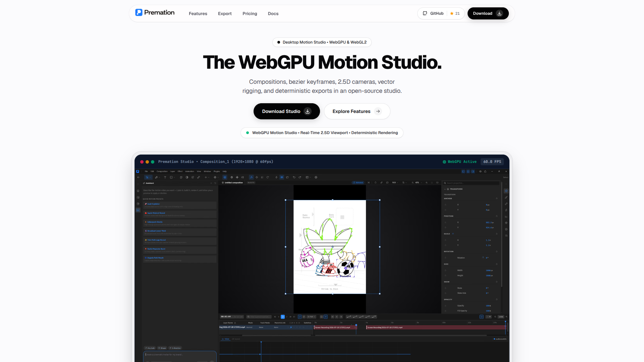Collapse the TRANSFORM section chevron

(445, 189)
